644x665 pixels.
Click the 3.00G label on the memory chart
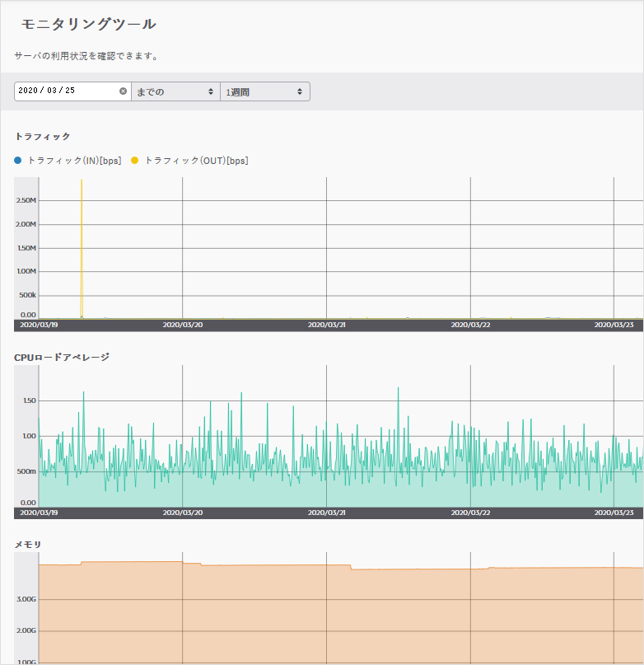pos(26,599)
